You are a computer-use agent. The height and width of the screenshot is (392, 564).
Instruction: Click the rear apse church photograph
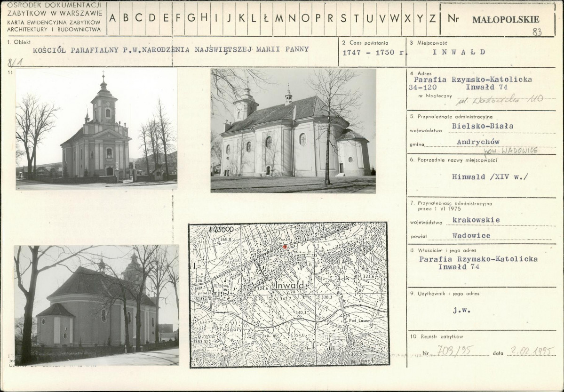point(96,305)
